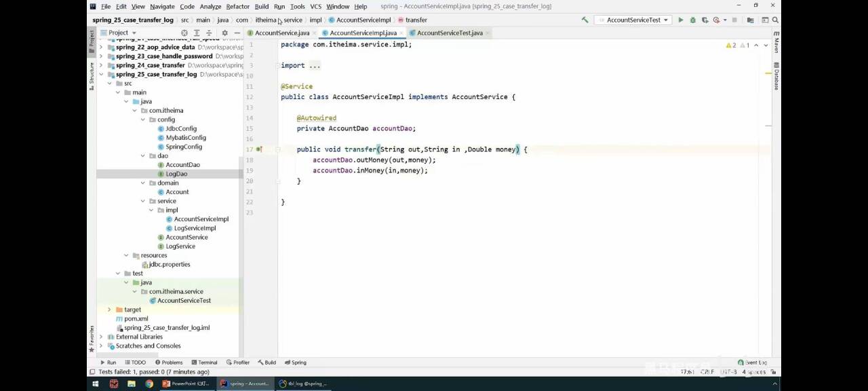The image size is (868, 391).
Task: Open the Favorites tool window
Action: 92,337
